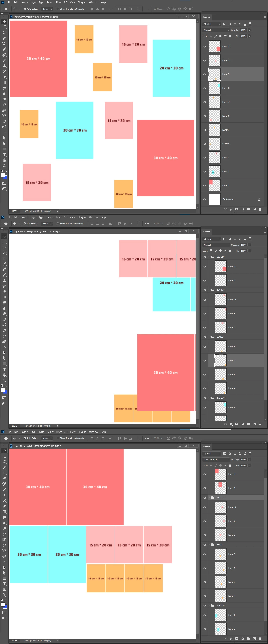The height and width of the screenshot is (644, 268).
Task: Open Layer menu in the Layer 9 window
Action: point(33,3)
